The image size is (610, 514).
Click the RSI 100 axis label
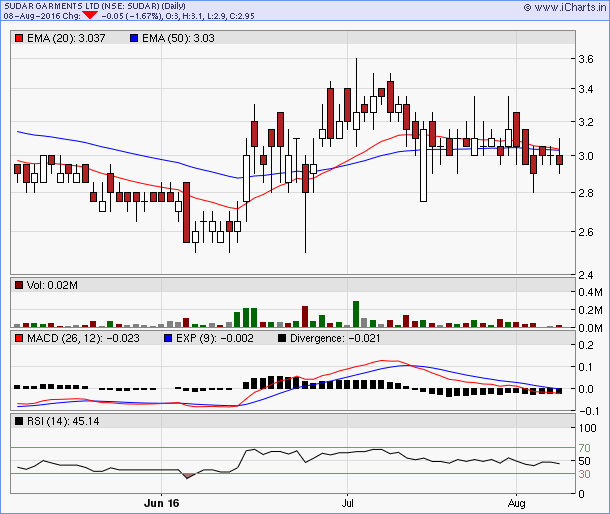click(587, 428)
